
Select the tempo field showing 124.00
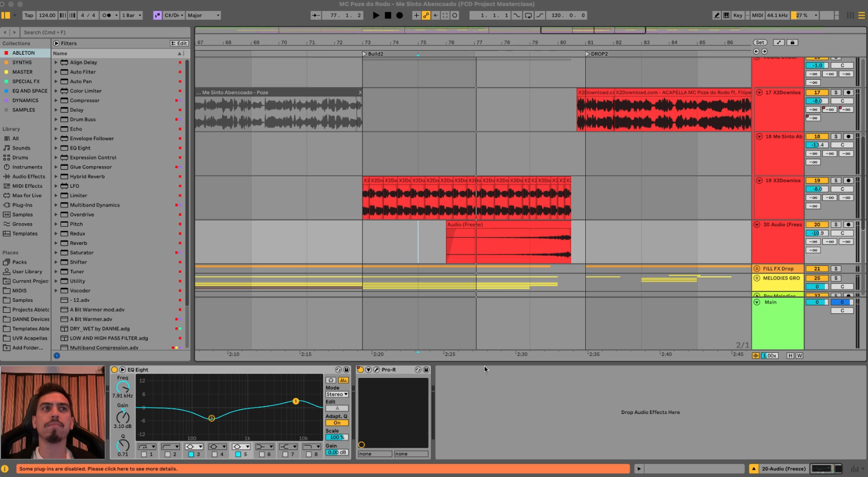pyautogui.click(x=47, y=15)
